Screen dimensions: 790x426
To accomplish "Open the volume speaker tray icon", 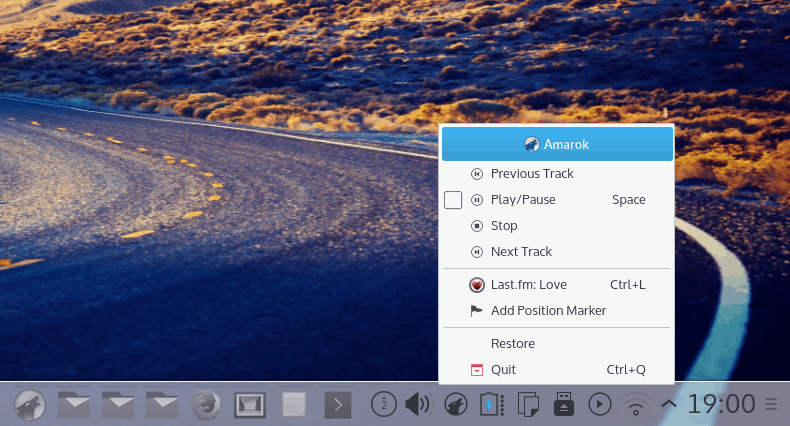I will pyautogui.click(x=418, y=404).
